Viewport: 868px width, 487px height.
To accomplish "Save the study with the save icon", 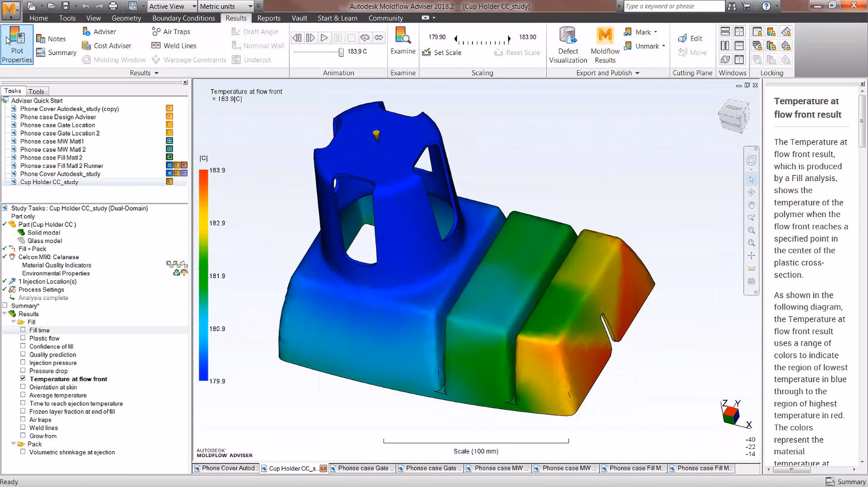I will tap(66, 6).
